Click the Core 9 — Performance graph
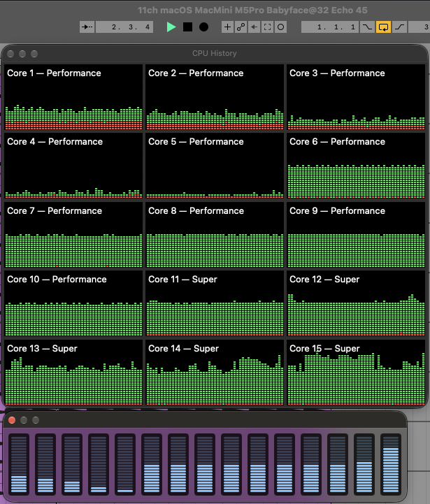Viewport: 430px width, 504px height. pos(356,235)
